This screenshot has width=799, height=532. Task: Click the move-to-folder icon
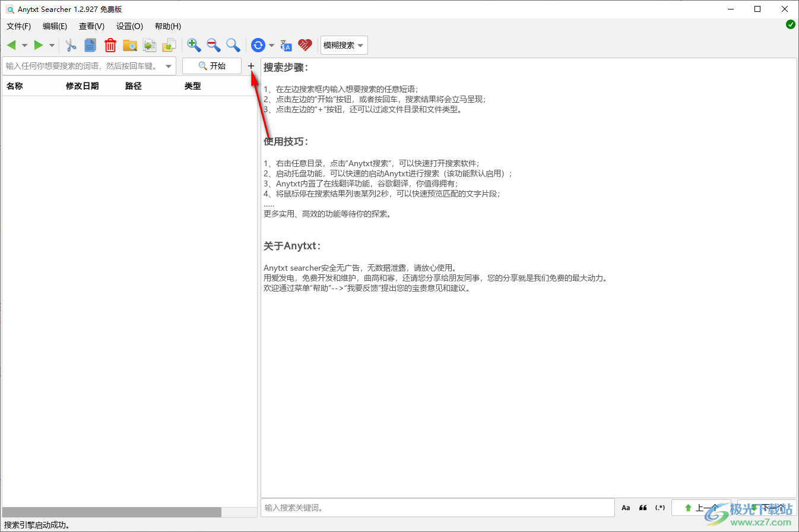coord(170,45)
